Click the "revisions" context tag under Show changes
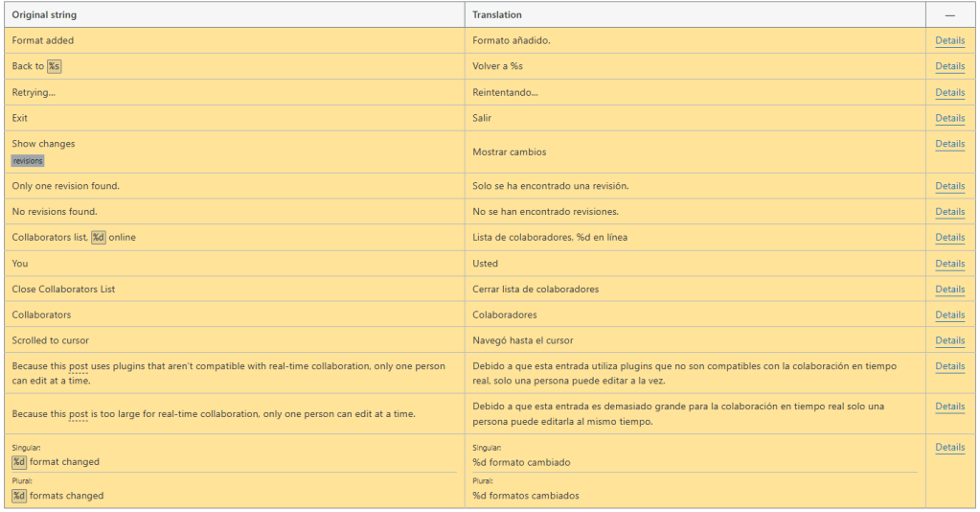This screenshot has height=512, width=980. pyautogui.click(x=28, y=161)
